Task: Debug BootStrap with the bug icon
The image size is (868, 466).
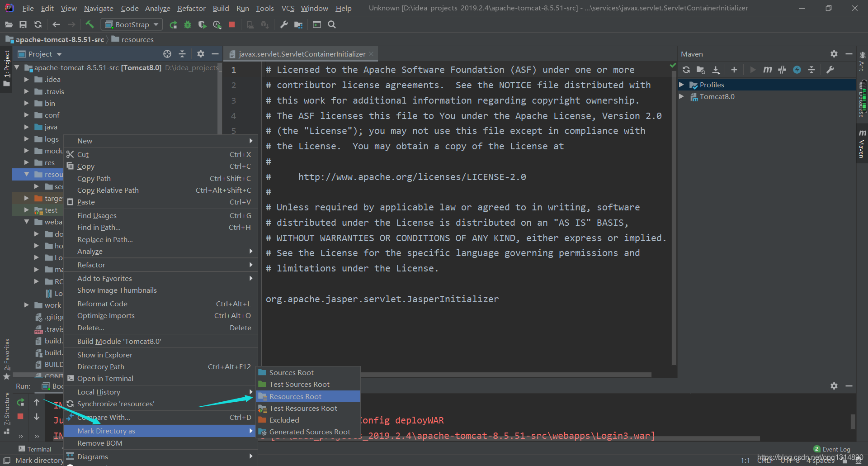Action: click(188, 25)
